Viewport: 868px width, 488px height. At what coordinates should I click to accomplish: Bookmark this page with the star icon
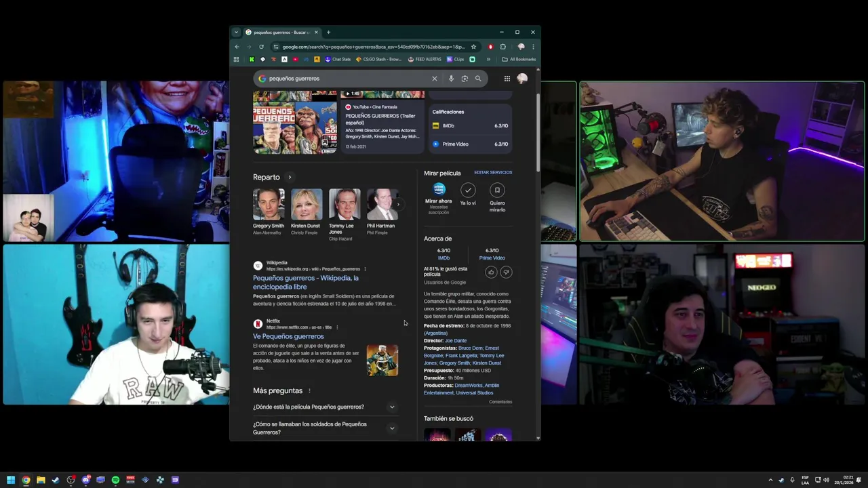click(x=473, y=47)
